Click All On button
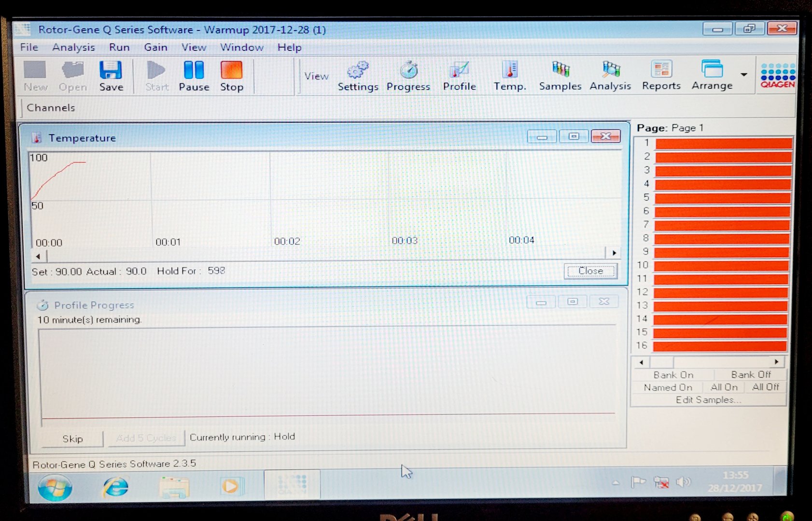Viewport: 812px width, 521px height. (724, 387)
